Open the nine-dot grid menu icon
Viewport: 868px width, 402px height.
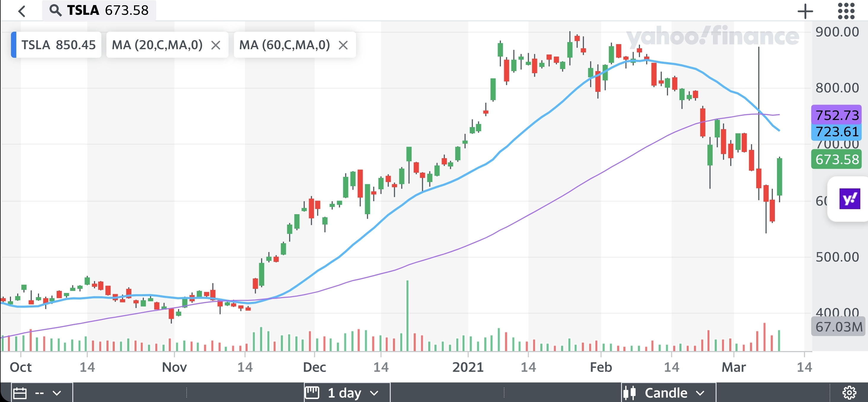(846, 11)
